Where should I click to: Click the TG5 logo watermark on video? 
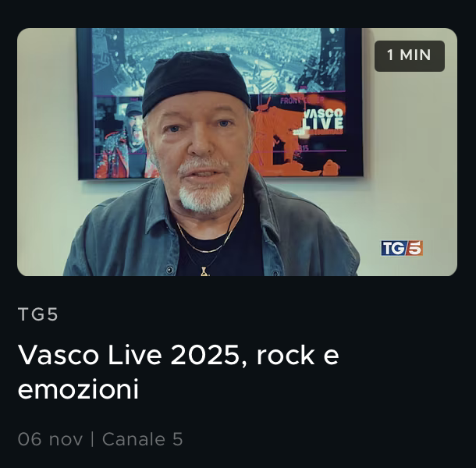pyautogui.click(x=402, y=248)
